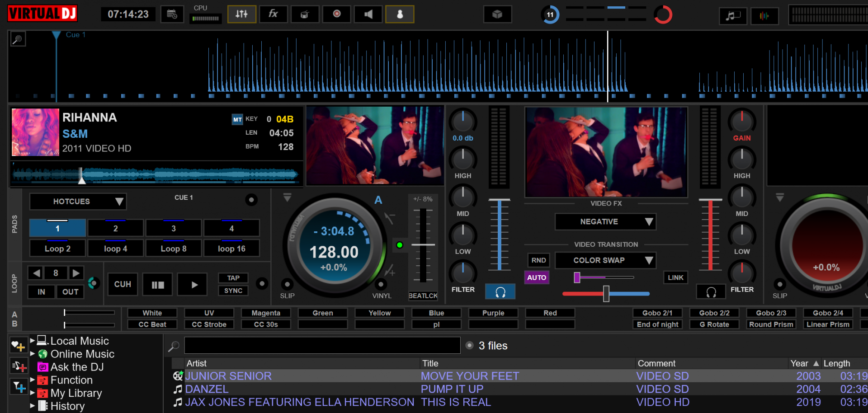Screen dimensions: 868x413
Task: Pause the left deck
Action: pyautogui.click(x=157, y=285)
